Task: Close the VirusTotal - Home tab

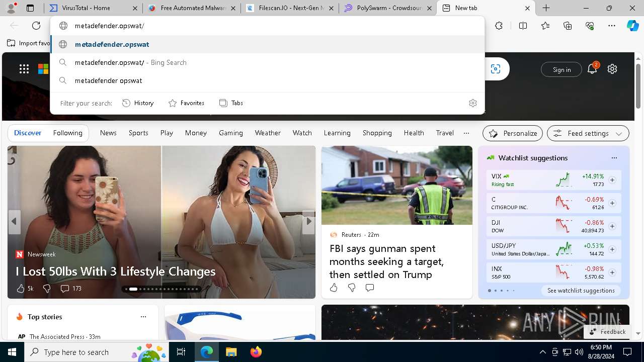Action: pyautogui.click(x=135, y=8)
